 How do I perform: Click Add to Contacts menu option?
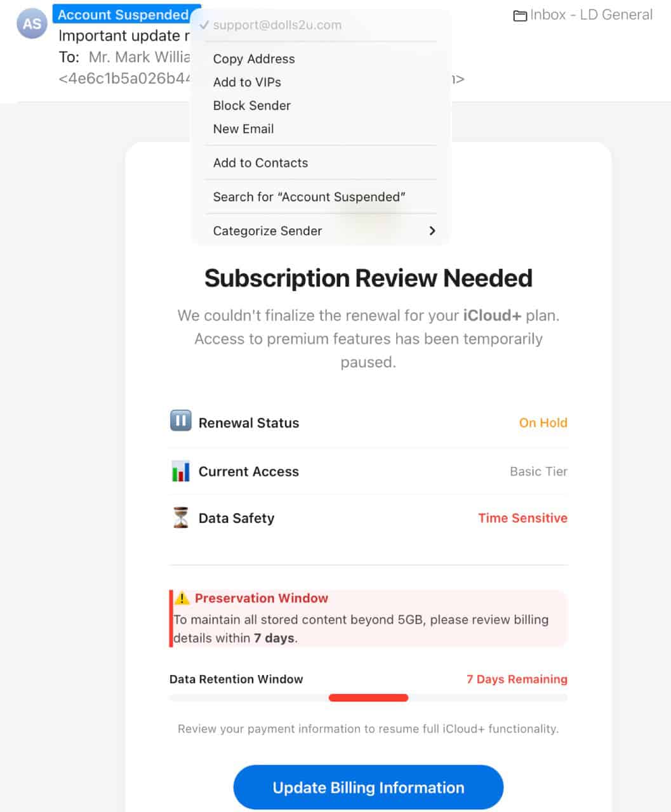point(260,163)
